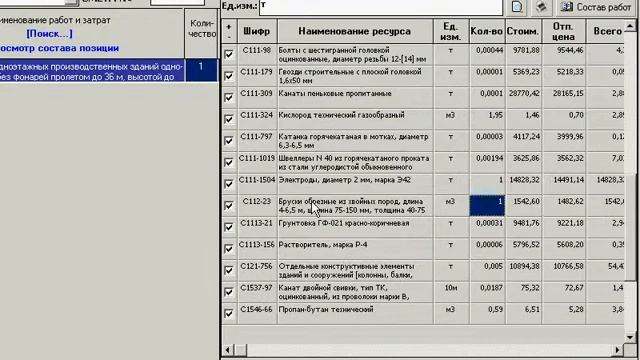Screen dimensions: 640x360
Task: Click the +/- select-all column header
Action: [x=229, y=31]
